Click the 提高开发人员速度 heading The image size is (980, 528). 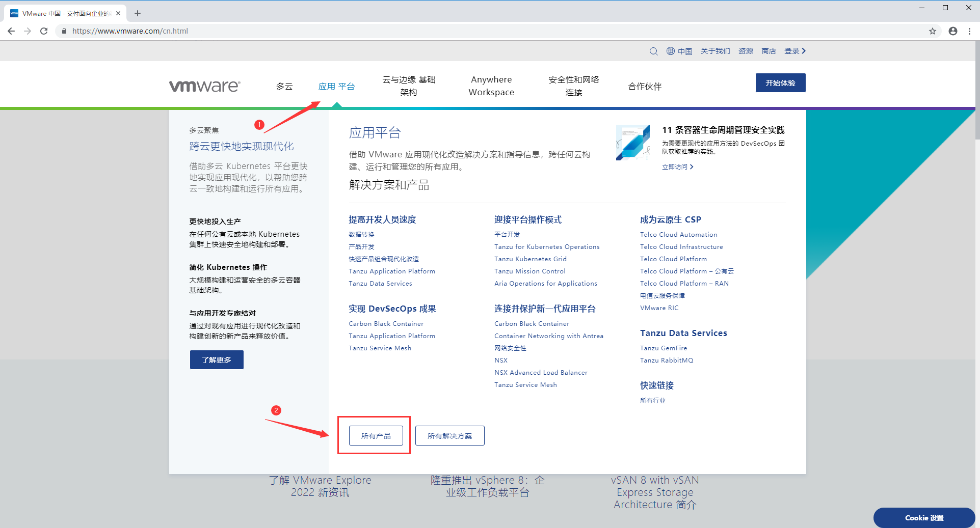382,219
